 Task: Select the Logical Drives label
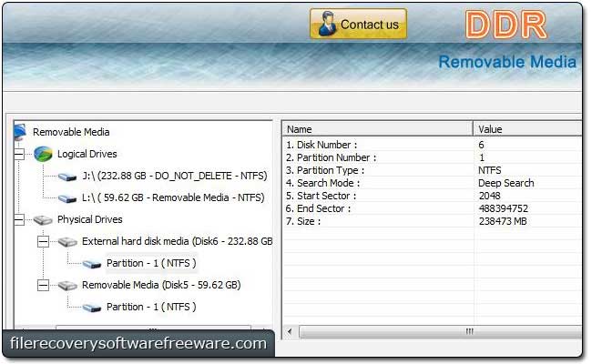click(87, 154)
